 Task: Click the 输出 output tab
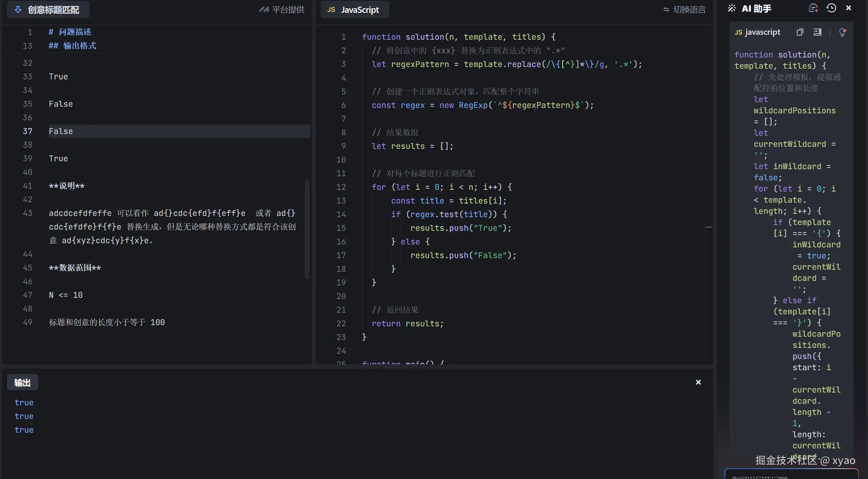(22, 383)
